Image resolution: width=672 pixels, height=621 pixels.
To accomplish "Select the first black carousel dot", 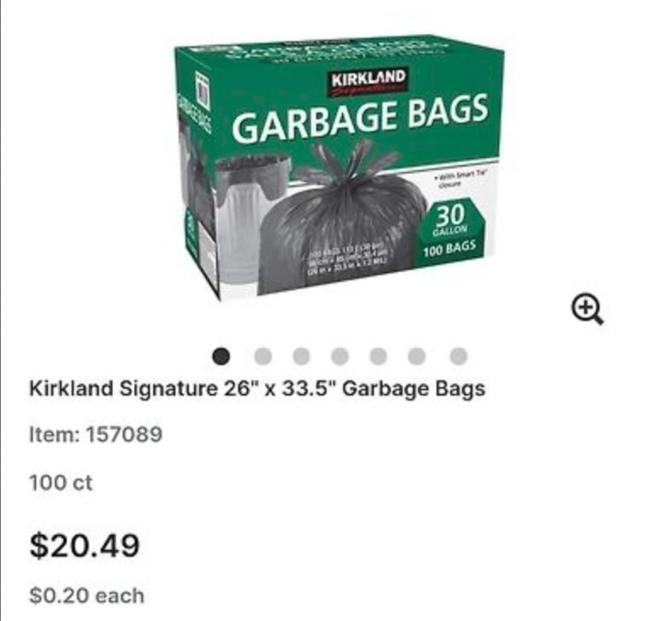I will coord(221,357).
